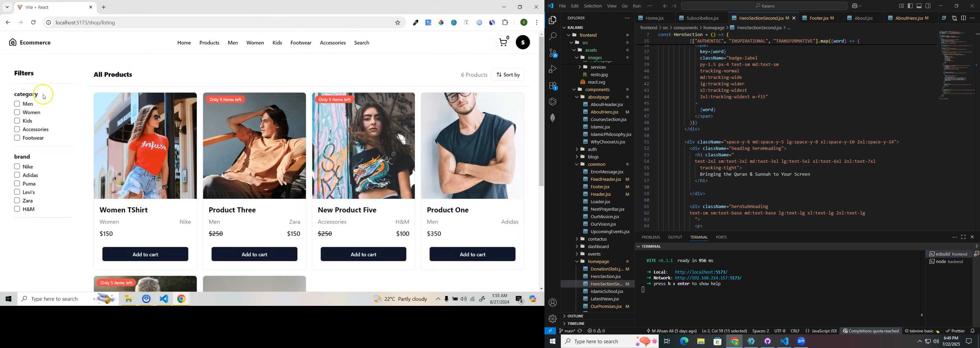
Task: Switch to the Home.jsx editor tab
Action: pos(654,18)
